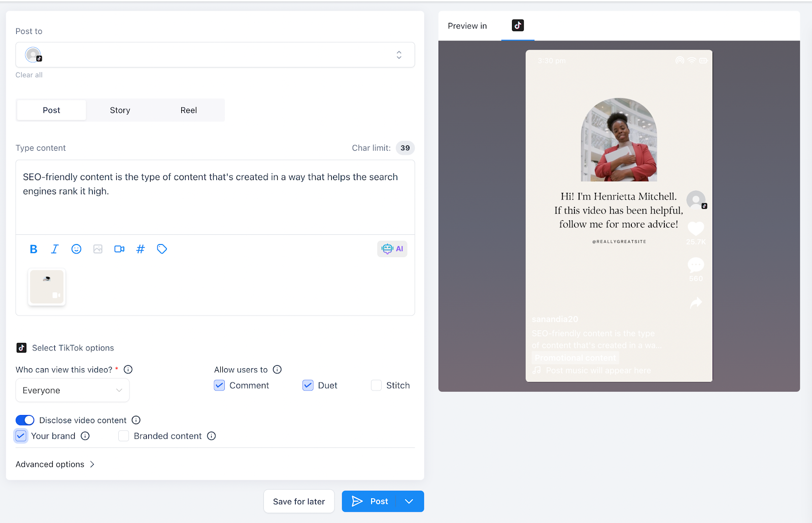Viewport: 812px width, 523px height.
Task: Apply italic formatting in editor toolbar
Action: pyautogui.click(x=55, y=249)
